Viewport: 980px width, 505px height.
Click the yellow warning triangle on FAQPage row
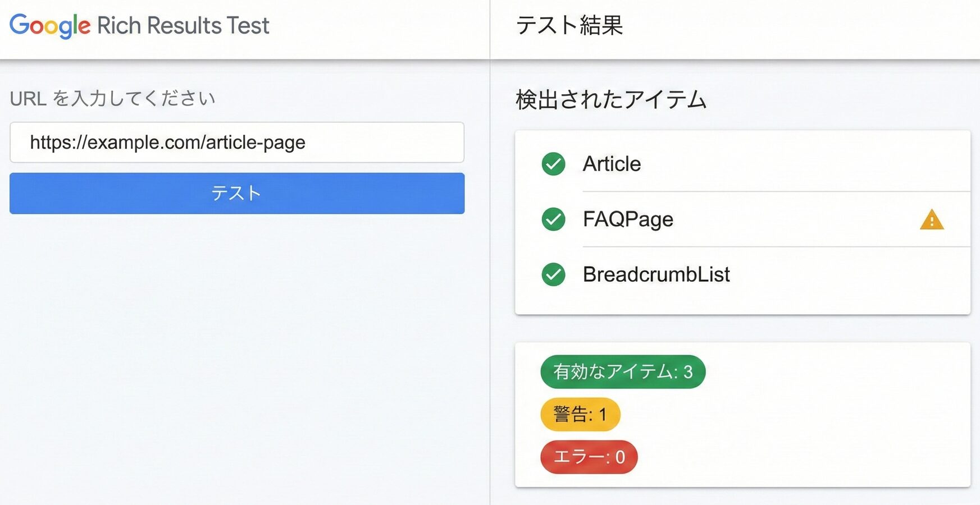coord(932,220)
